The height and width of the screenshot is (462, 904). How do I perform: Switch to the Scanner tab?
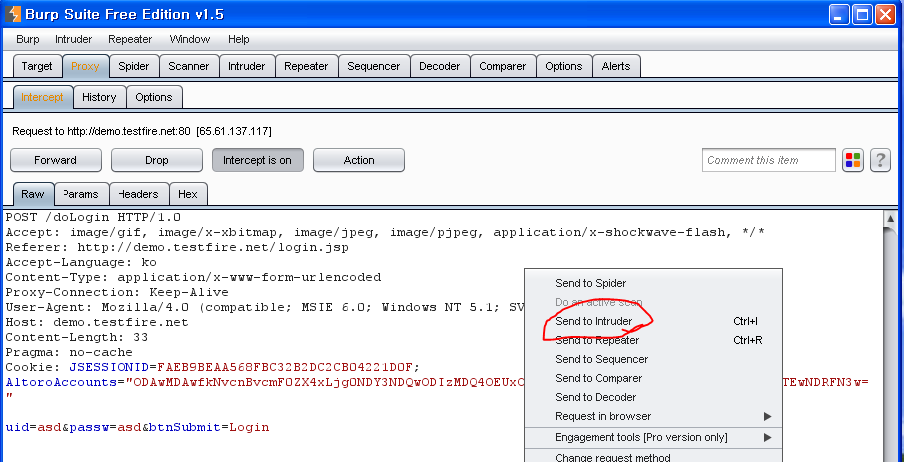point(189,66)
